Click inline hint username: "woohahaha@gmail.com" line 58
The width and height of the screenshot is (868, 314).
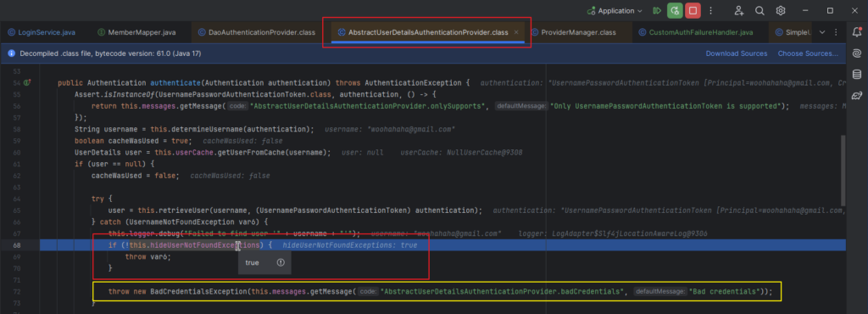coord(390,129)
